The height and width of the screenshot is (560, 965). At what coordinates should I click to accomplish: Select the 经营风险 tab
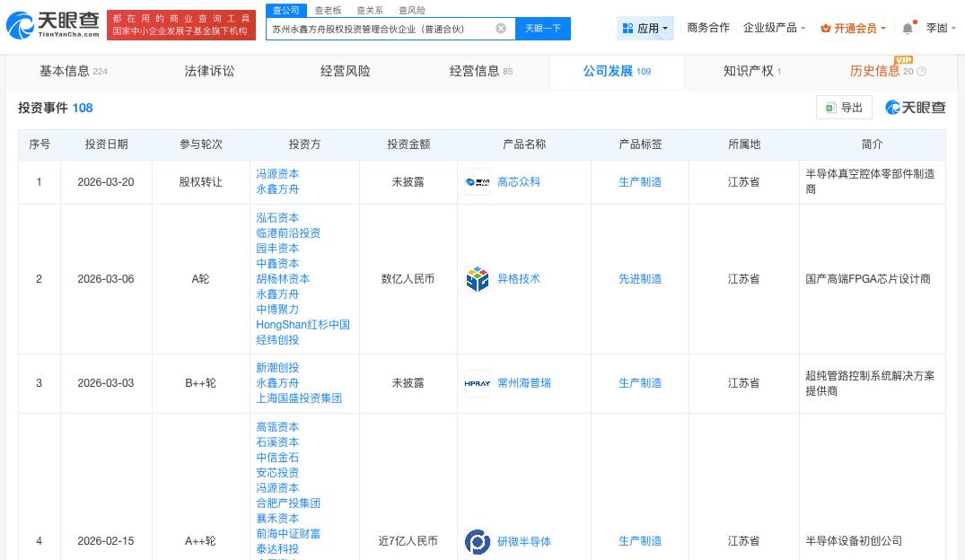[x=345, y=71]
